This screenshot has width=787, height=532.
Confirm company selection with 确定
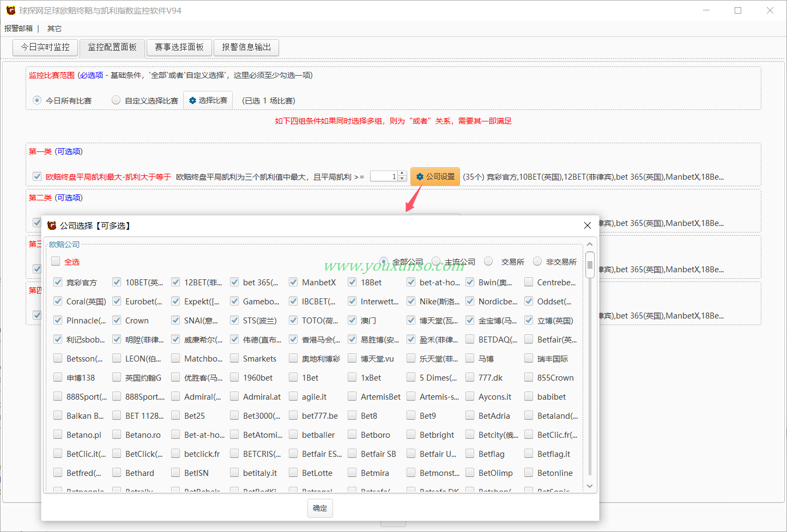(x=320, y=508)
